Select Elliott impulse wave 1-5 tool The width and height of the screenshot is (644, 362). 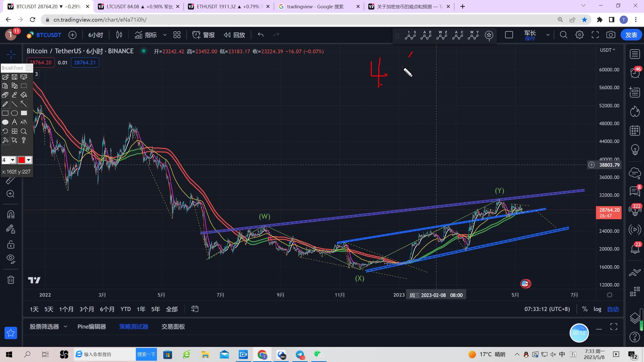click(x=410, y=35)
